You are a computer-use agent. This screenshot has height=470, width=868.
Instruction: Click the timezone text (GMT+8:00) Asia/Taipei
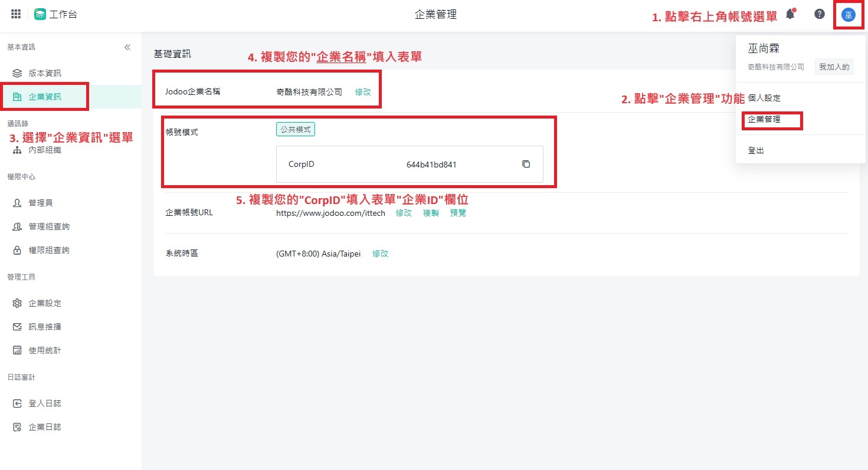318,254
